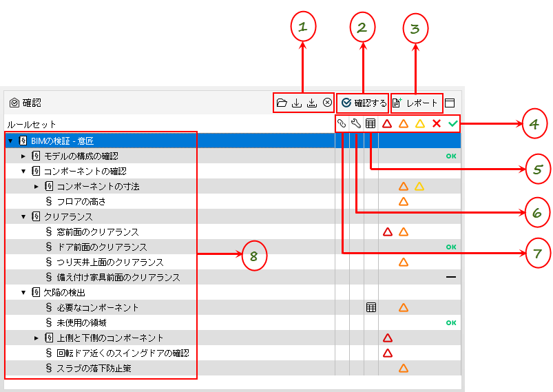Click the モデルの構成の確認 ruleset label

81,156
